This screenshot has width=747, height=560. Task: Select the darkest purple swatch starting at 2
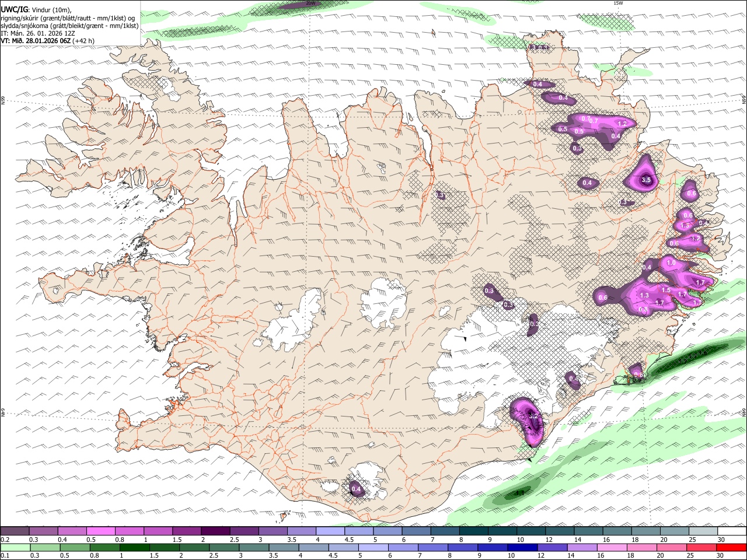pyautogui.click(x=215, y=531)
